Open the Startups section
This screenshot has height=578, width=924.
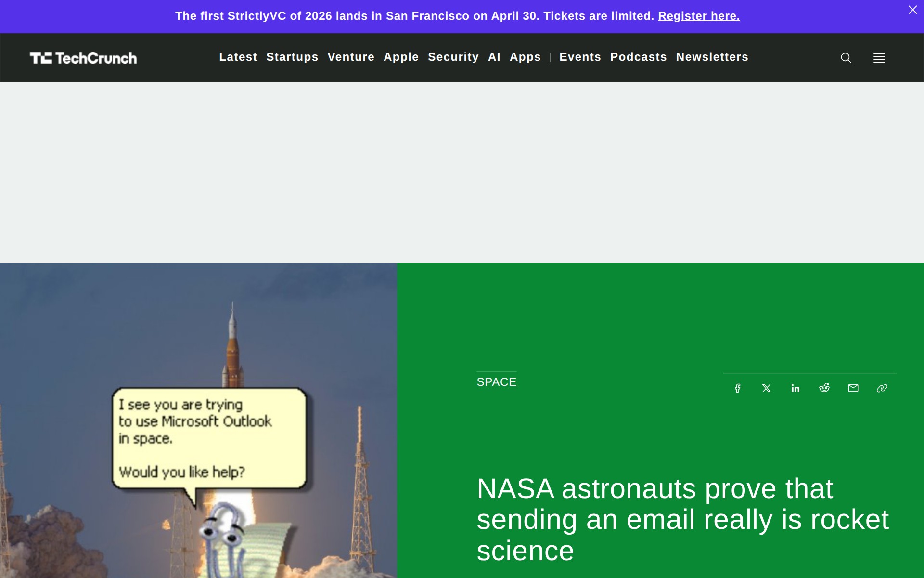pyautogui.click(x=292, y=57)
